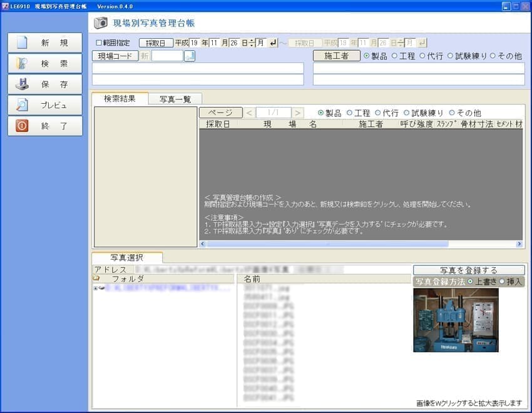Click the 検索 (Search) icon button

45,63
